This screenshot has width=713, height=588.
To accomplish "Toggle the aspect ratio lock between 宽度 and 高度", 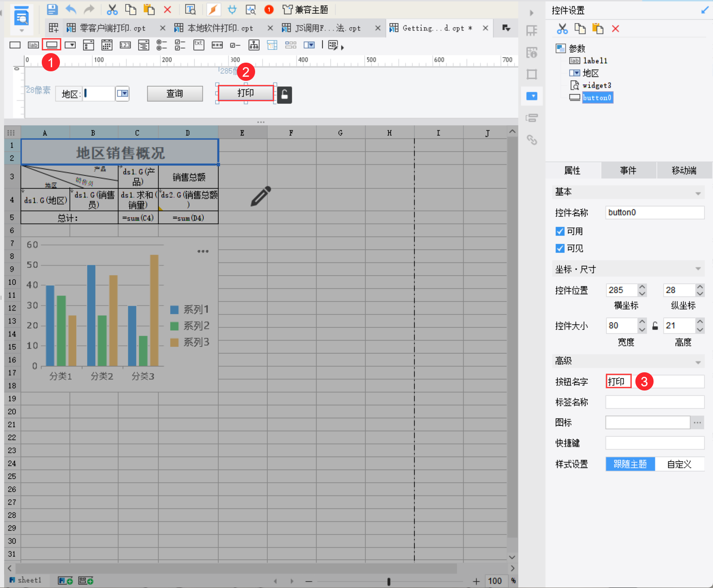I will click(655, 326).
